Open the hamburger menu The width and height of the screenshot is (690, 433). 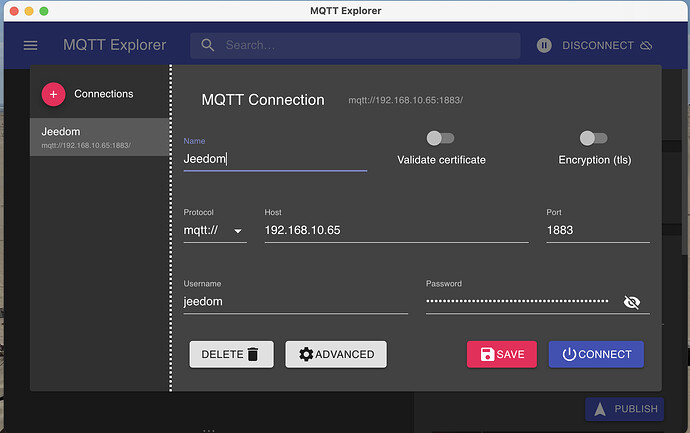coord(30,45)
